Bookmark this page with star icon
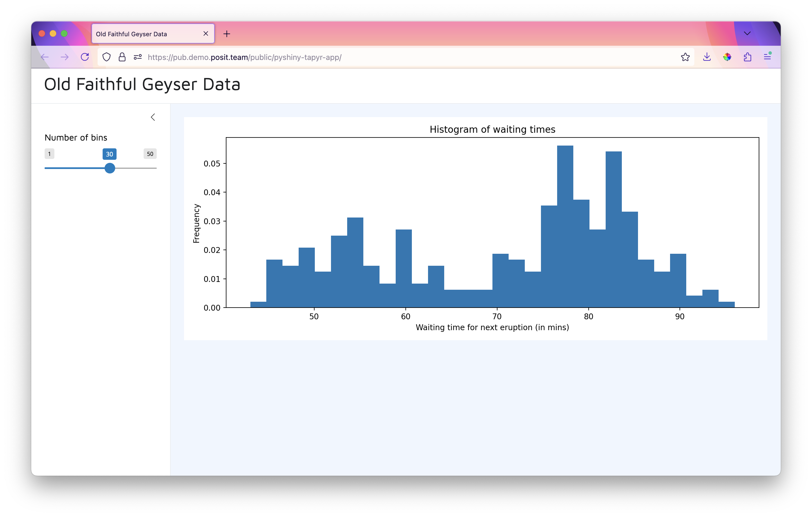812x517 pixels. coord(685,57)
